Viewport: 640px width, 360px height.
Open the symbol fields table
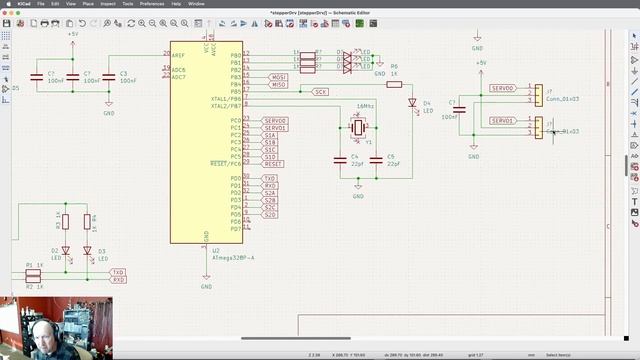(x=335, y=23)
